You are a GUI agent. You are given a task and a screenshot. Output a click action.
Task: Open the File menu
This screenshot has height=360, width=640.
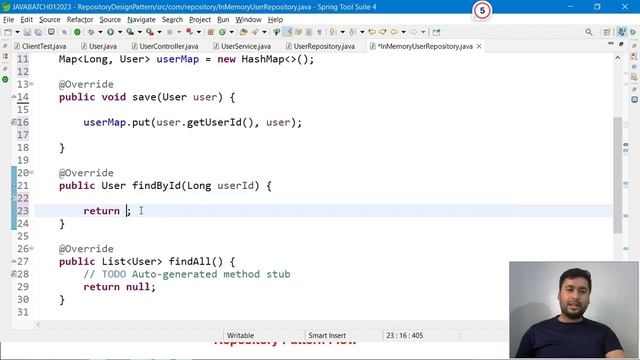(x=8, y=20)
